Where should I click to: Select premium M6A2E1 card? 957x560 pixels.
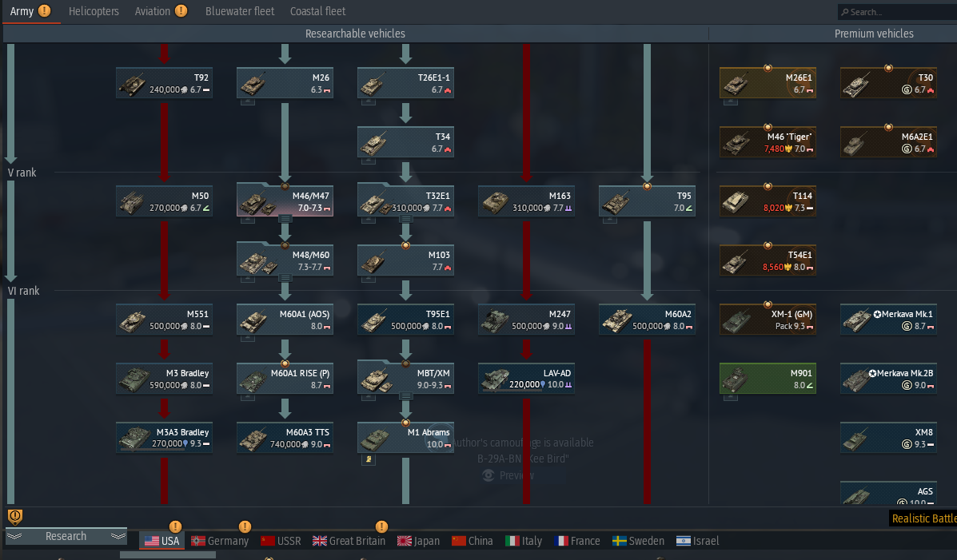[888, 142]
